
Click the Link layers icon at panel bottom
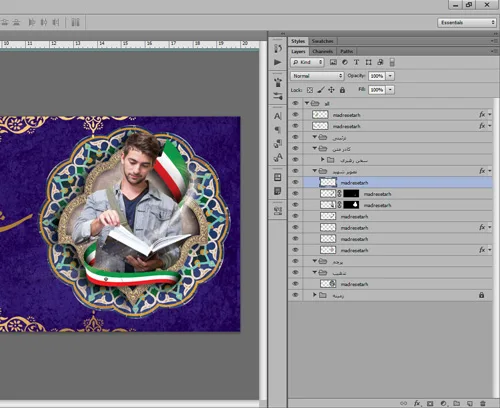pos(404,403)
